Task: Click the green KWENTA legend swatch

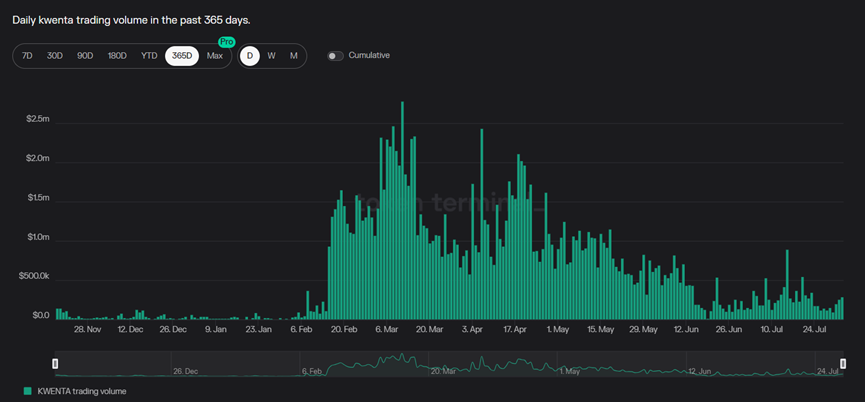Action: click(26, 391)
